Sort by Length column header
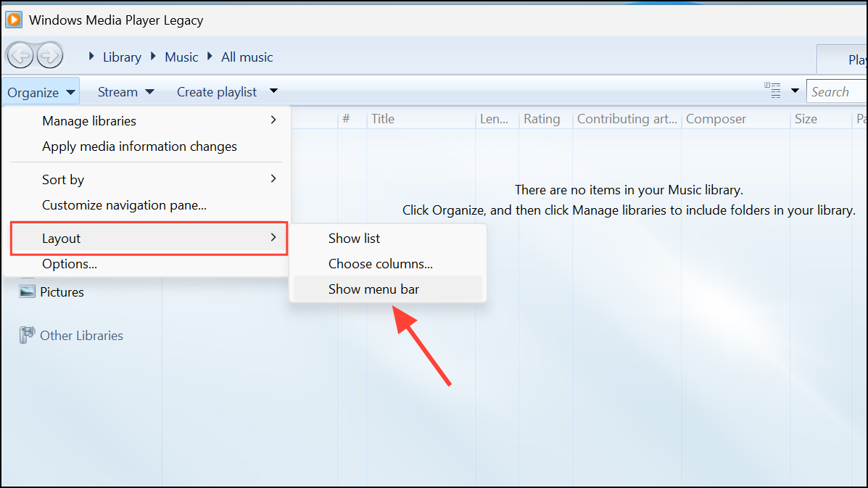The height and width of the screenshot is (488, 868). tap(497, 119)
